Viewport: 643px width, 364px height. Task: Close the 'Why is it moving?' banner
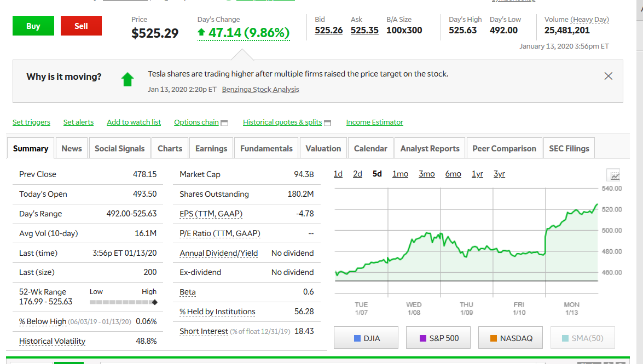608,77
